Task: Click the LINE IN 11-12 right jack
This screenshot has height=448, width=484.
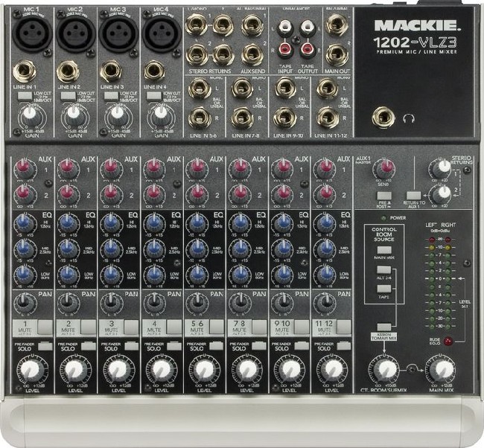Action: click(x=328, y=118)
